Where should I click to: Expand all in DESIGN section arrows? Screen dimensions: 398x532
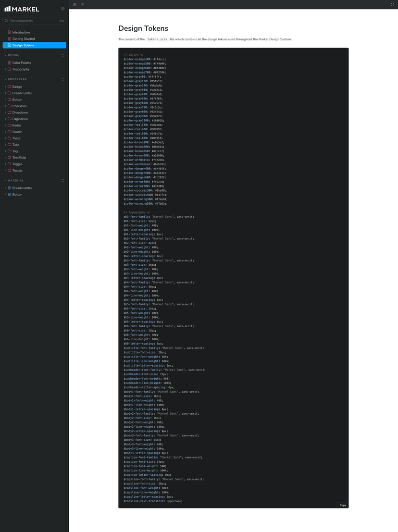pos(63,55)
